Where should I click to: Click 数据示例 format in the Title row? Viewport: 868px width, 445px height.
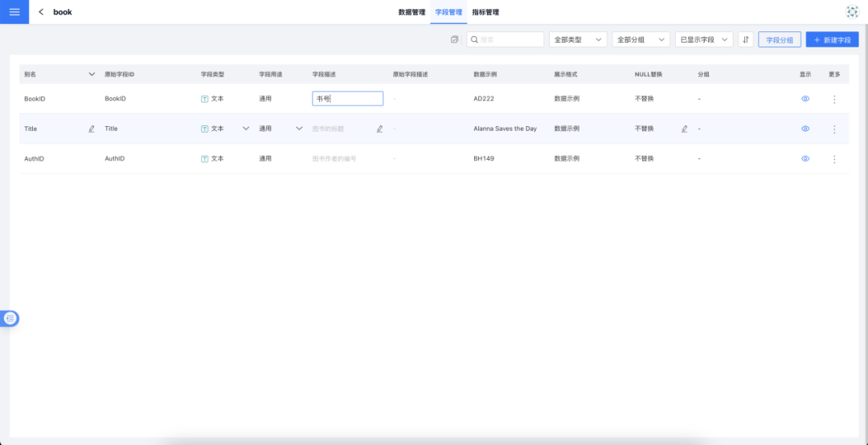(x=567, y=129)
